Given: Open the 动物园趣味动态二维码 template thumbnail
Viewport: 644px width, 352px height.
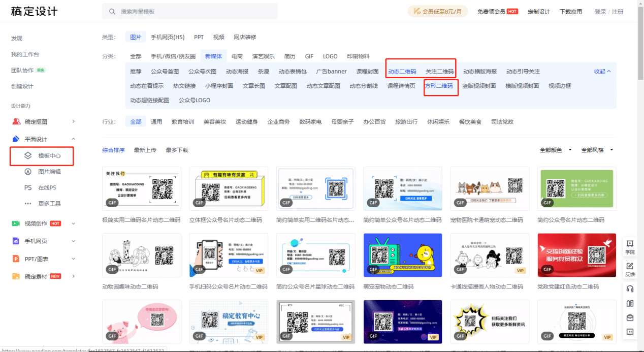Looking at the screenshot, I should pos(141,255).
